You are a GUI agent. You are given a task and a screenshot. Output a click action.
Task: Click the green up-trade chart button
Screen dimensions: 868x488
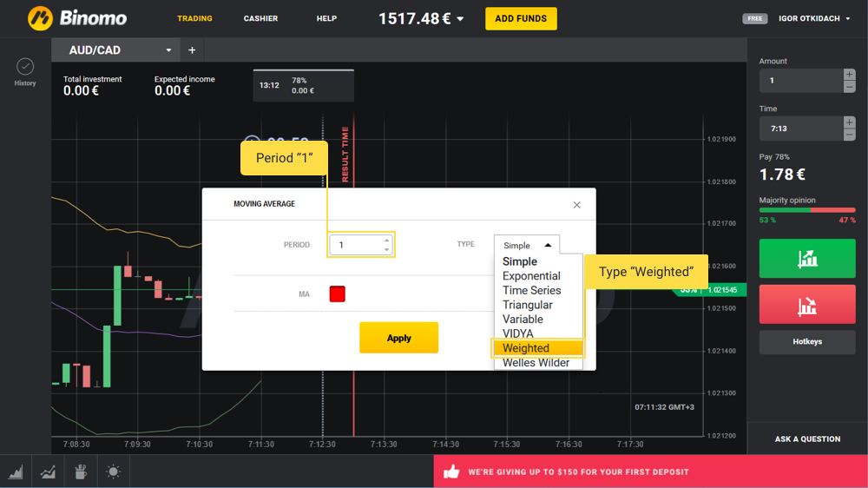point(807,258)
